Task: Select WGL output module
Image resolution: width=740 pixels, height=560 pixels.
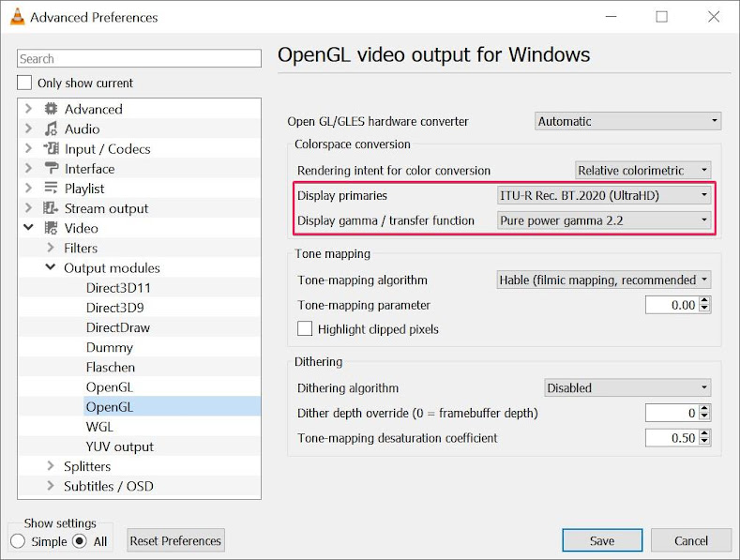Action: point(99,427)
